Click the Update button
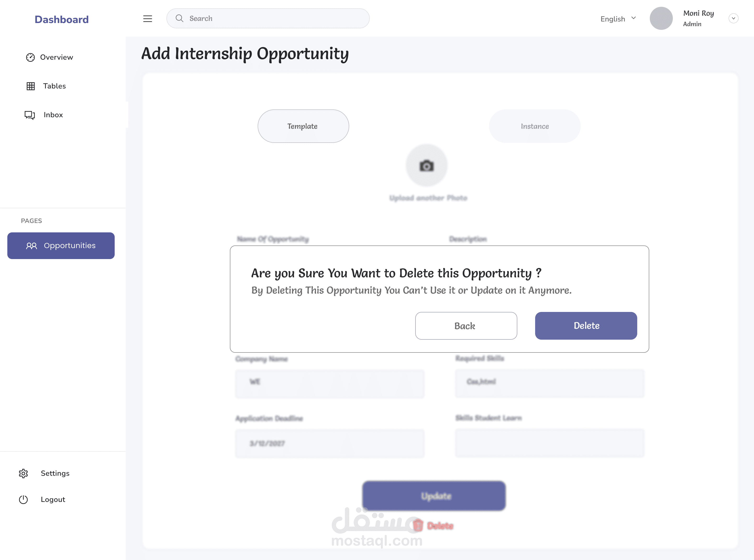Image resolution: width=754 pixels, height=560 pixels. pos(434,496)
